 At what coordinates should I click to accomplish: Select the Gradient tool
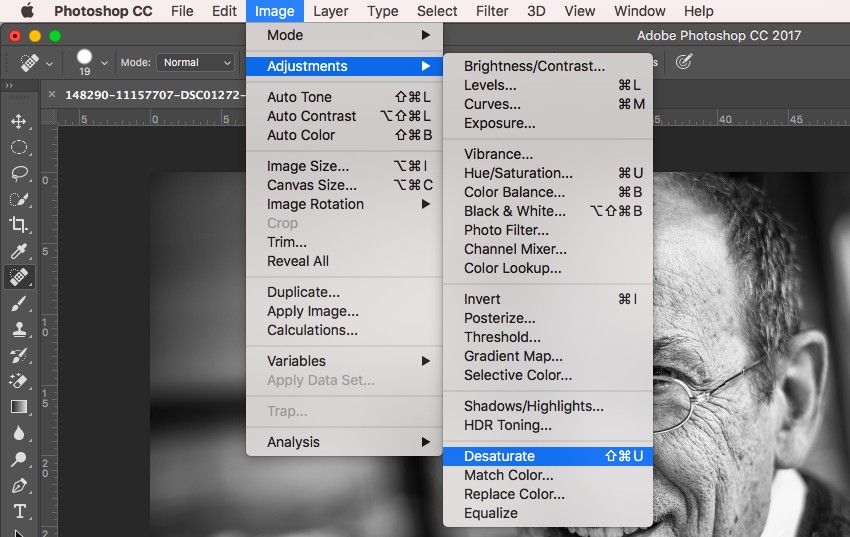(x=19, y=407)
